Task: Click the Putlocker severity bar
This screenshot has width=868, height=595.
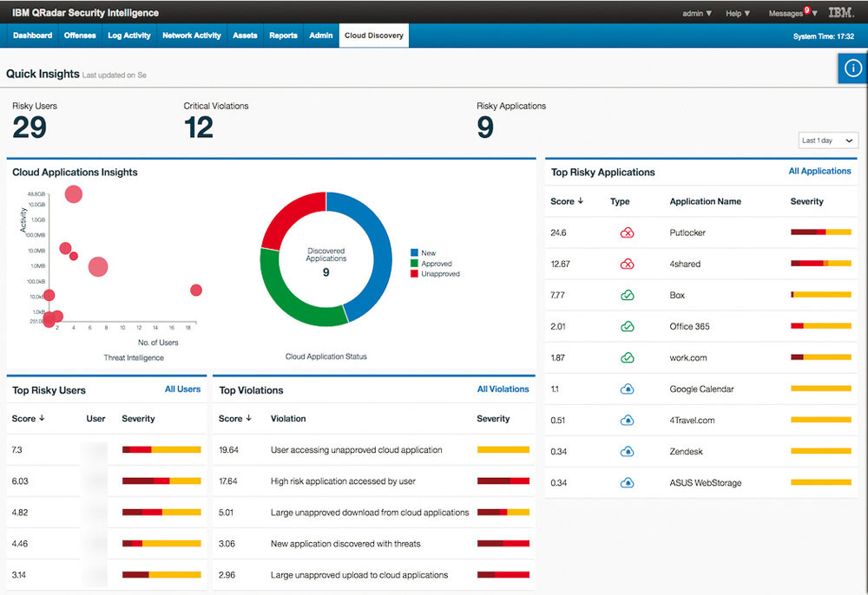Action: pyautogui.click(x=821, y=232)
